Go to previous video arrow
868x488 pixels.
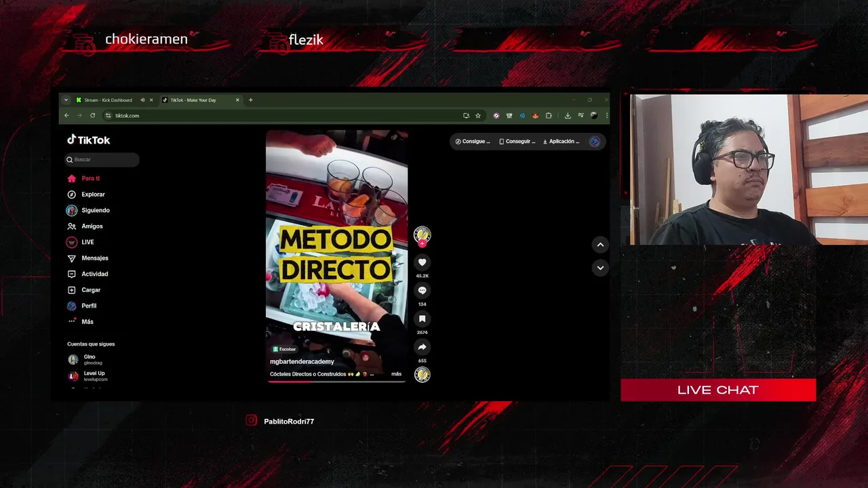600,245
